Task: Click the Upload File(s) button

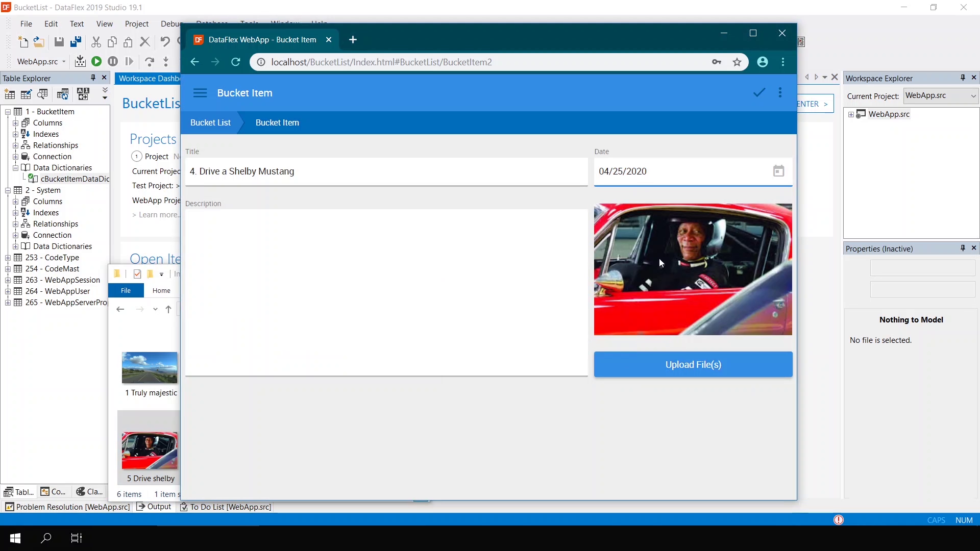Action: (x=693, y=364)
